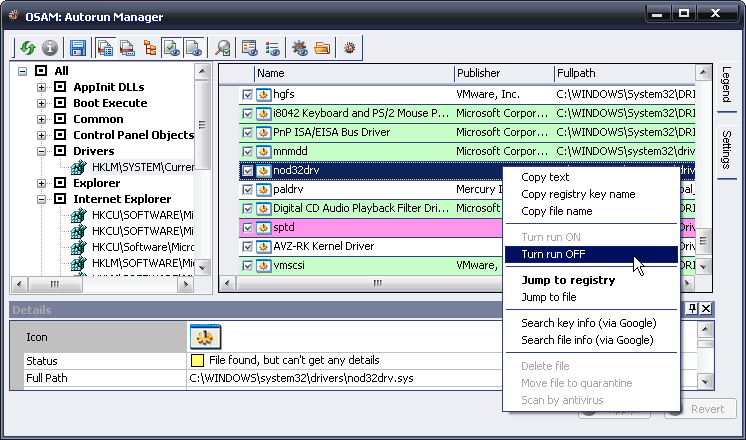Choose Search file info (via Google)

[x=587, y=340]
